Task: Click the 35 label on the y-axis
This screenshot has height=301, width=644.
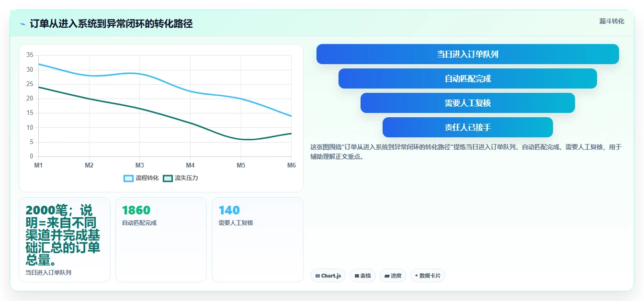Action: click(30, 55)
